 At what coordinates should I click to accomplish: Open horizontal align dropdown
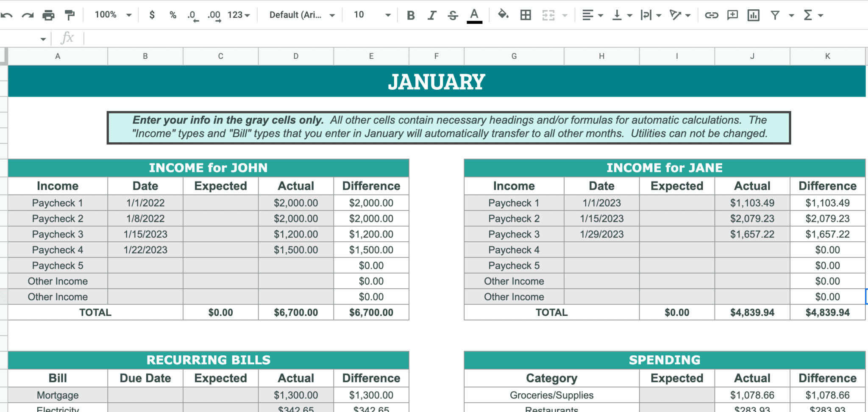[x=593, y=15]
